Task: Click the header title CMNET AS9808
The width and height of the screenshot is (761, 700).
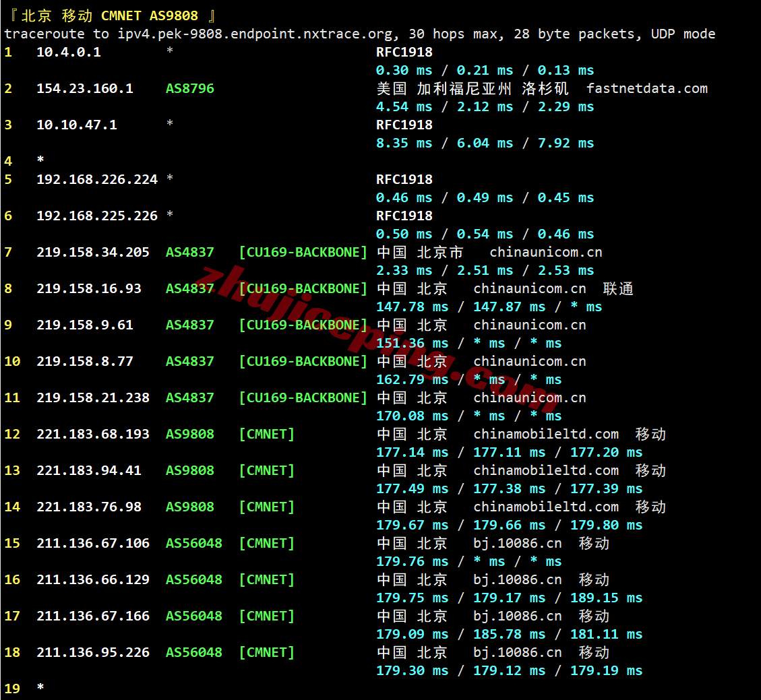Action: [x=150, y=15]
